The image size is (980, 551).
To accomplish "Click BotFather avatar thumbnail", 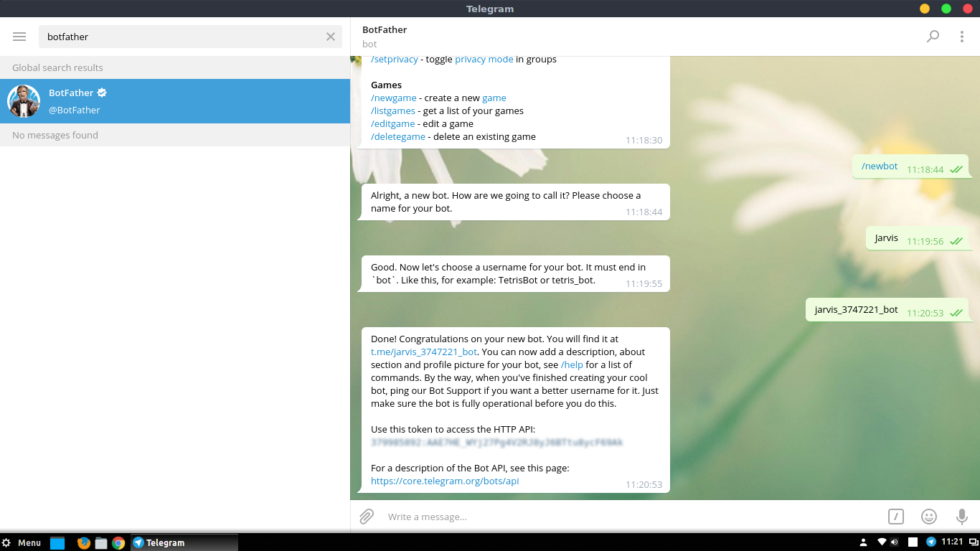I will pyautogui.click(x=24, y=101).
